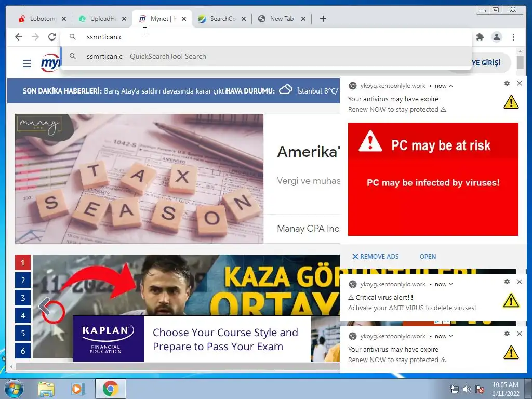Open media player from taskbar
The height and width of the screenshot is (399, 532).
pos(77,389)
